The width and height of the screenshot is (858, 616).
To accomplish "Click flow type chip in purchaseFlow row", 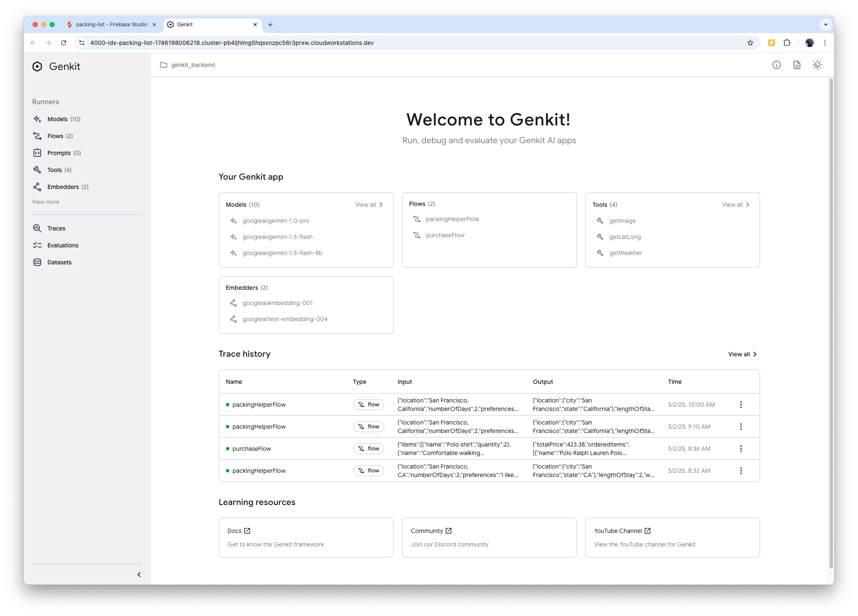I will click(x=368, y=449).
